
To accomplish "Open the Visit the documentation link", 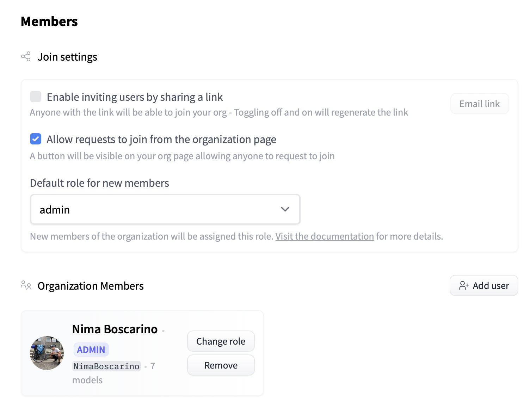I will pos(324,236).
